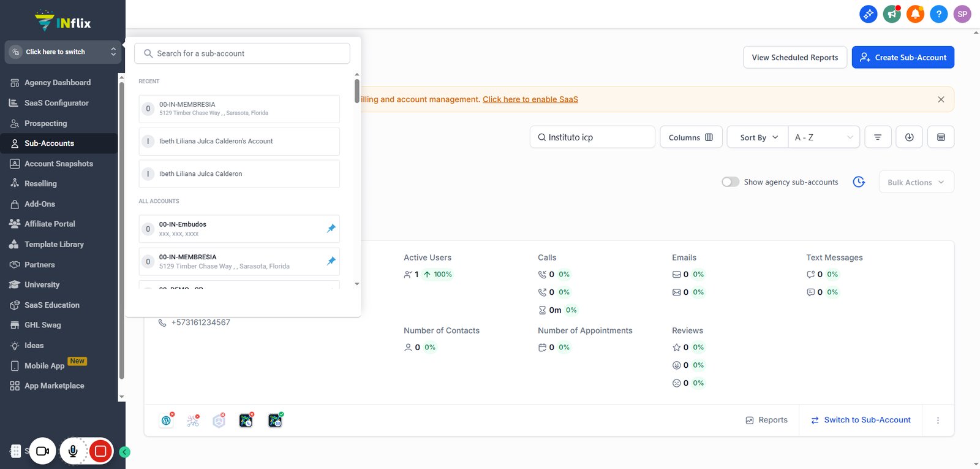Click the blue refresh clock icon
Image resolution: width=980 pixels, height=469 pixels.
(x=859, y=182)
